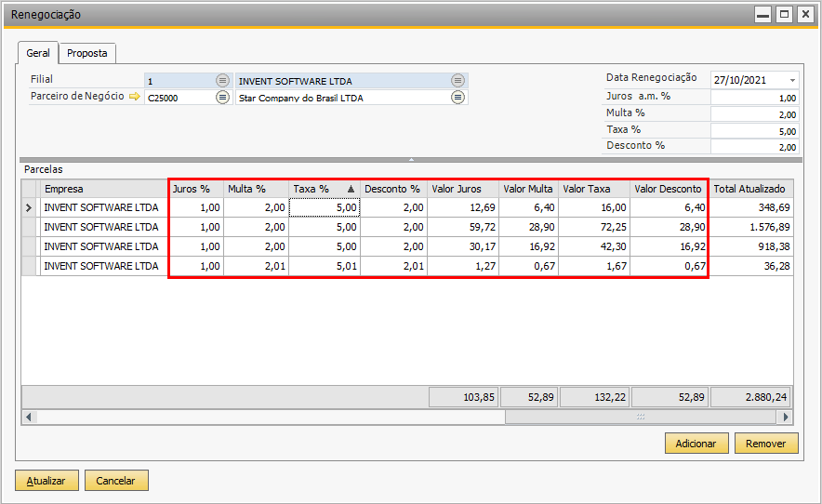822x504 pixels.
Task: Select the current row indicator arrow
Action: click(x=29, y=208)
